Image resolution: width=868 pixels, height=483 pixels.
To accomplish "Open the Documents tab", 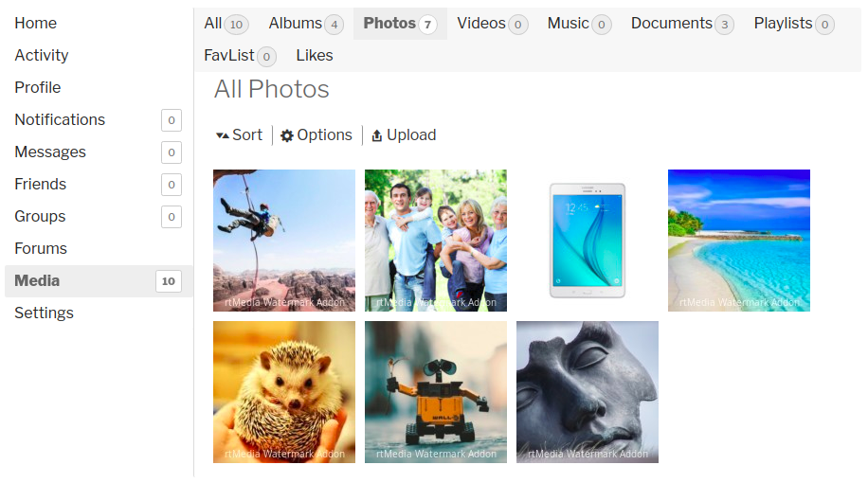I will pos(682,24).
